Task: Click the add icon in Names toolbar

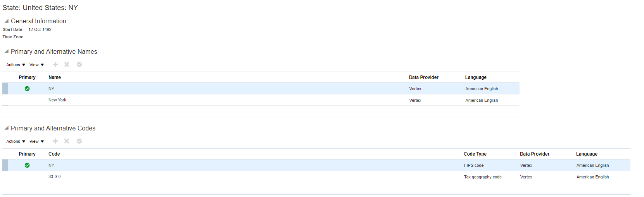Action: point(55,65)
